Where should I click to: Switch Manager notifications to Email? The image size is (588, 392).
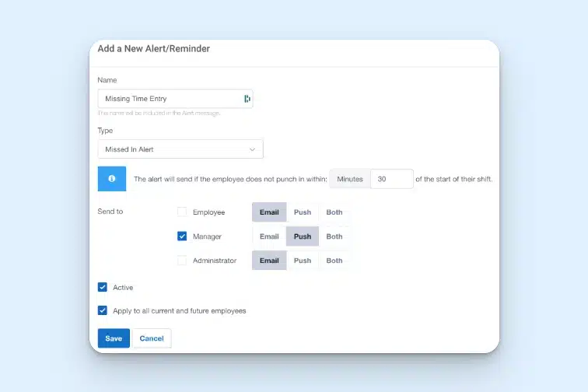tap(269, 236)
